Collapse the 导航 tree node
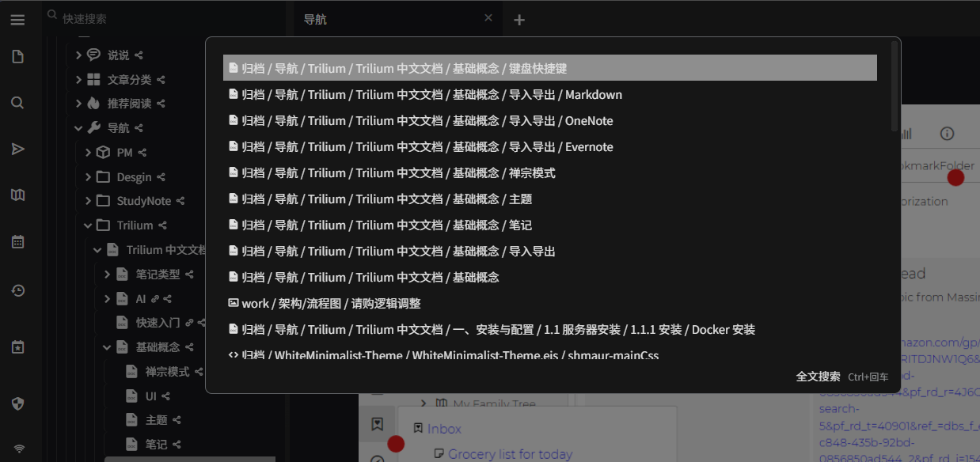The height and width of the screenshot is (462, 980). (x=78, y=128)
